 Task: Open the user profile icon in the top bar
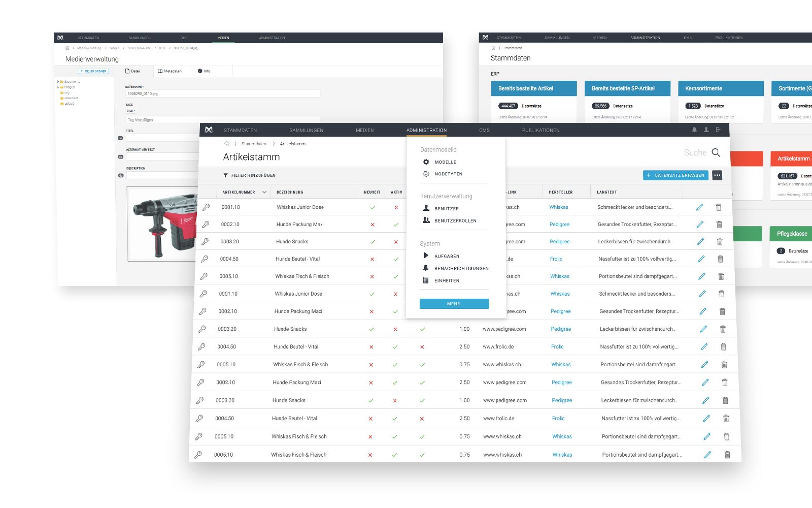pyautogui.click(x=706, y=130)
